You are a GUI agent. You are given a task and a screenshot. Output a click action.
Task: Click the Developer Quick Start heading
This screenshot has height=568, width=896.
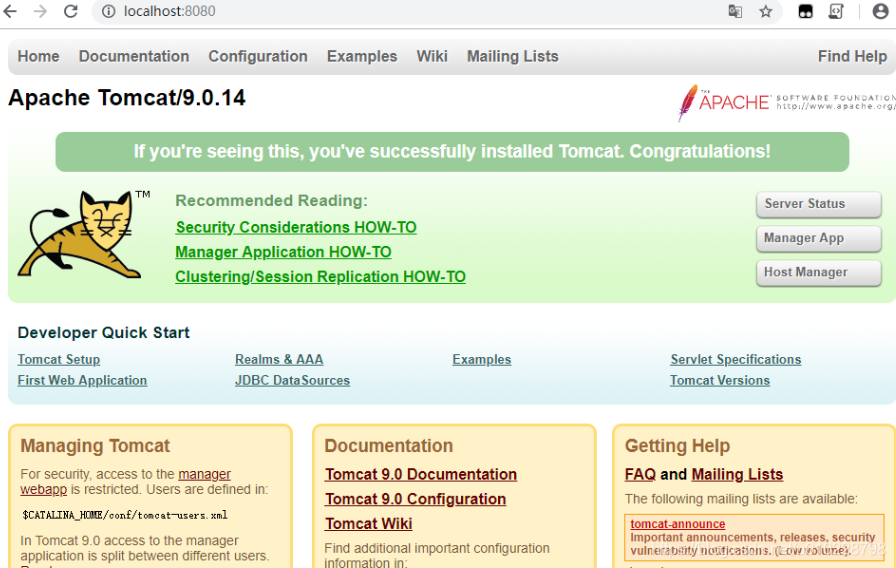103,333
